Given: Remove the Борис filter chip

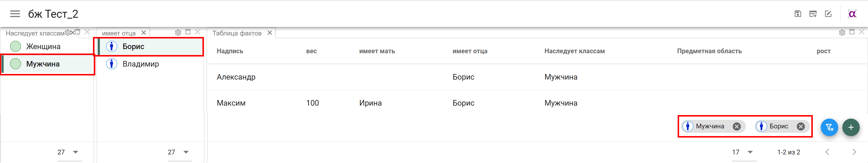Looking at the screenshot, I should [801, 126].
